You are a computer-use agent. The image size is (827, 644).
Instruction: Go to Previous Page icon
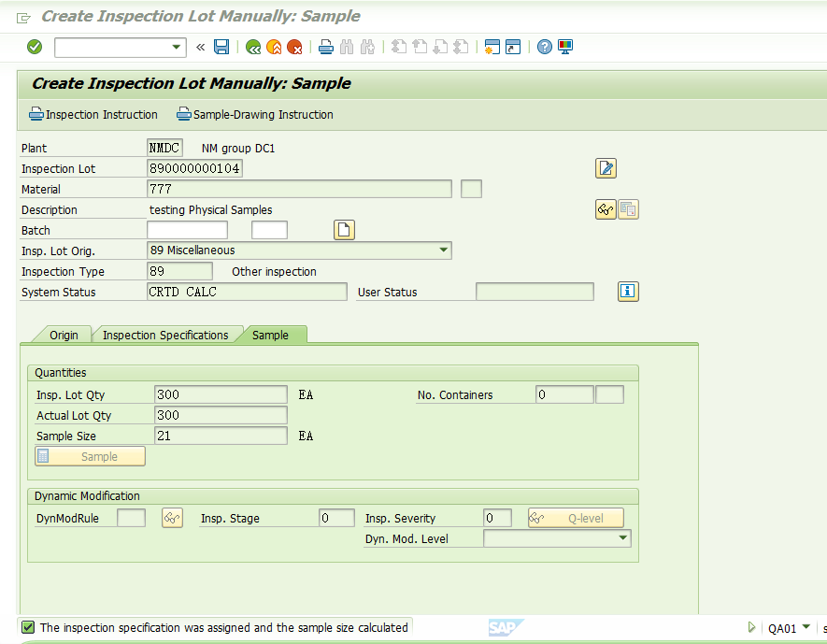tap(420, 47)
